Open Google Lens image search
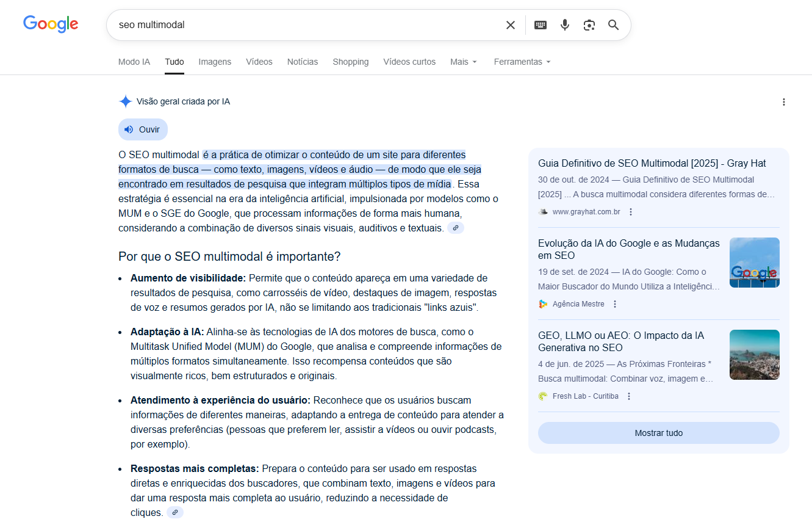The height and width of the screenshot is (530, 812). (589, 25)
